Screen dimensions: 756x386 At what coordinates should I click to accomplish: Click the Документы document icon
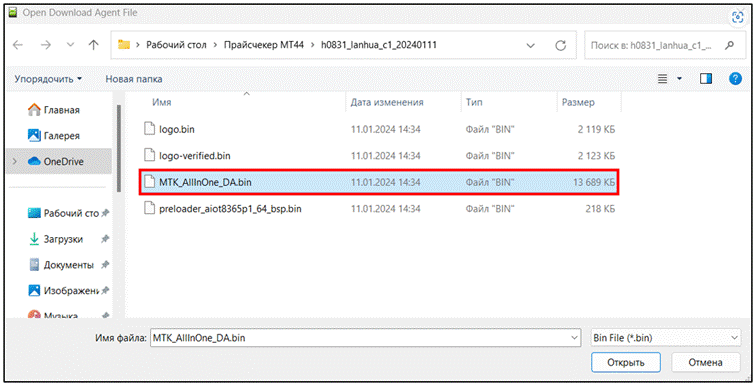click(34, 265)
